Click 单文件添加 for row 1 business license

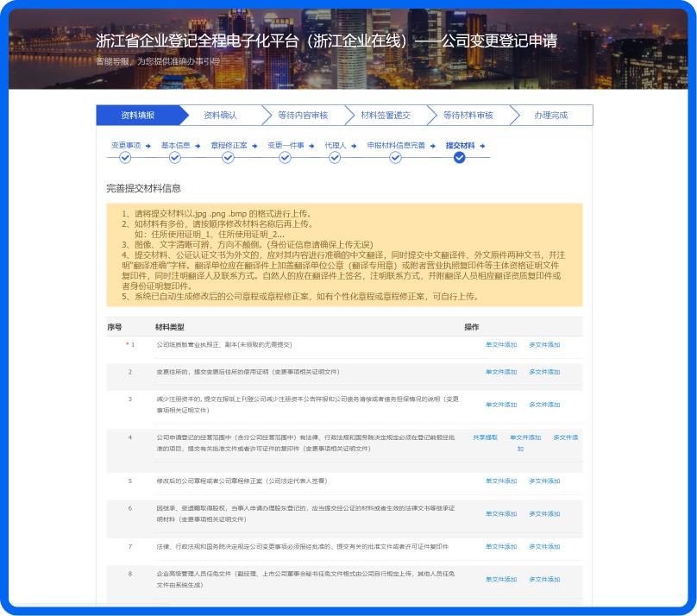point(501,345)
